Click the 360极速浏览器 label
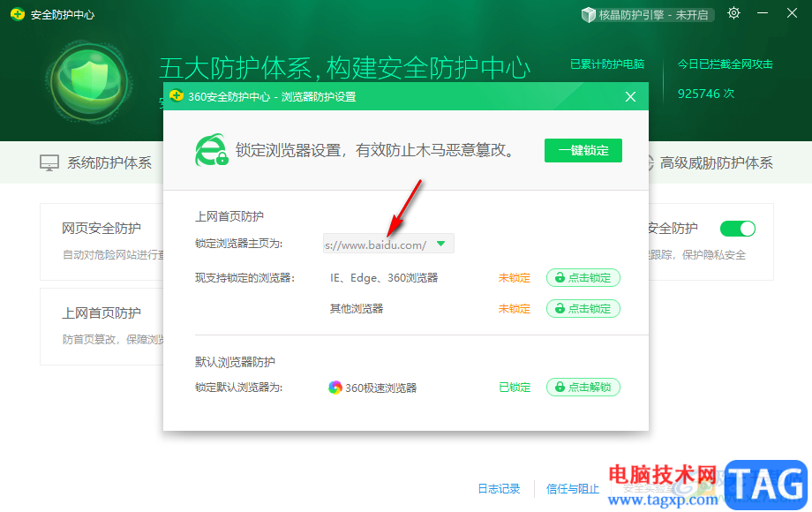The height and width of the screenshot is (512, 812). click(380, 388)
